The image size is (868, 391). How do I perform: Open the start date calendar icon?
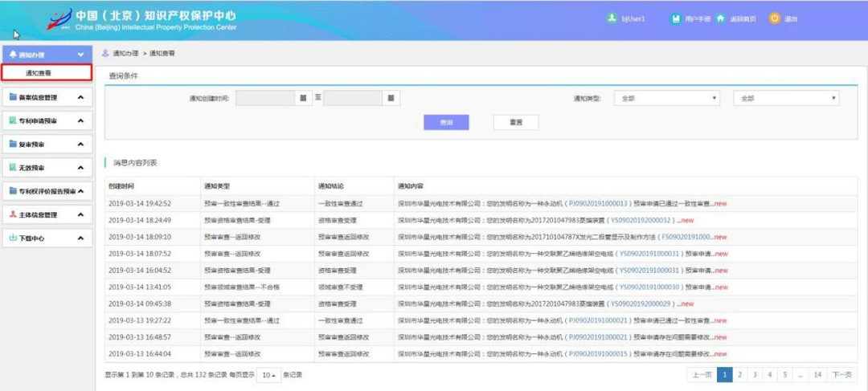click(303, 98)
